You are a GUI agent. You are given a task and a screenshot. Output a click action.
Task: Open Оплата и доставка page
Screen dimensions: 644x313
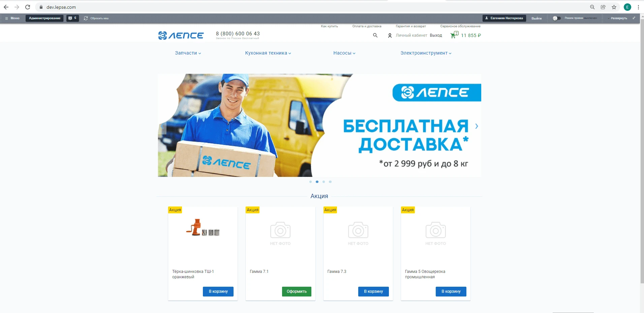coord(367,26)
